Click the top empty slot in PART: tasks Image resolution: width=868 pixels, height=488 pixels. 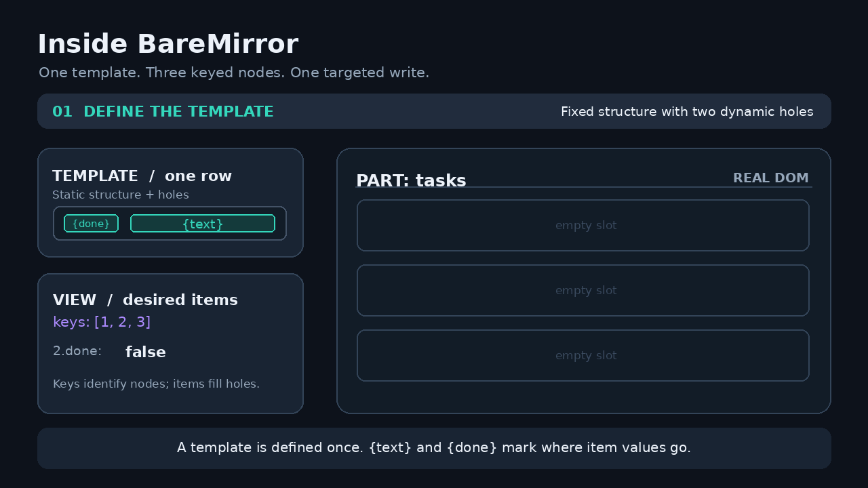point(583,226)
